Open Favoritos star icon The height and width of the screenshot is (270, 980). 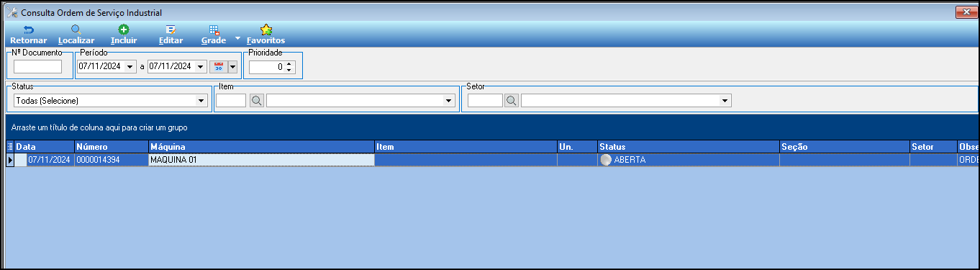click(266, 30)
